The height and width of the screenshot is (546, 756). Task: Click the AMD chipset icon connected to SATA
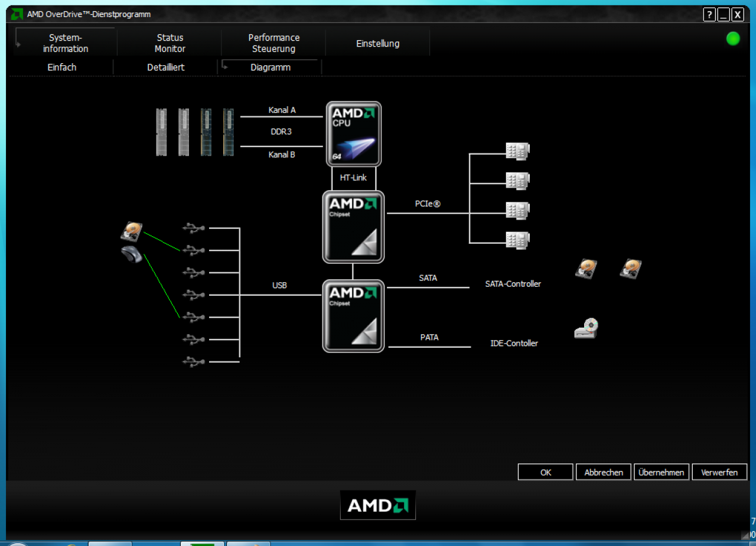pyautogui.click(x=353, y=316)
